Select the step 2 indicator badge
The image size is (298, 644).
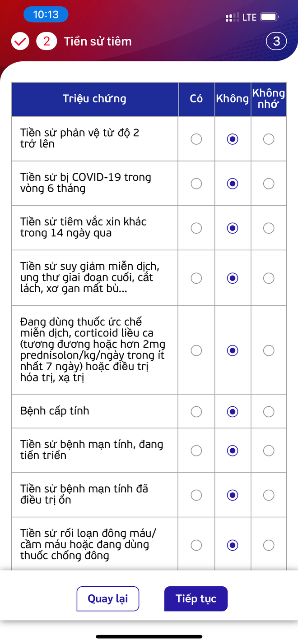pyautogui.click(x=47, y=41)
